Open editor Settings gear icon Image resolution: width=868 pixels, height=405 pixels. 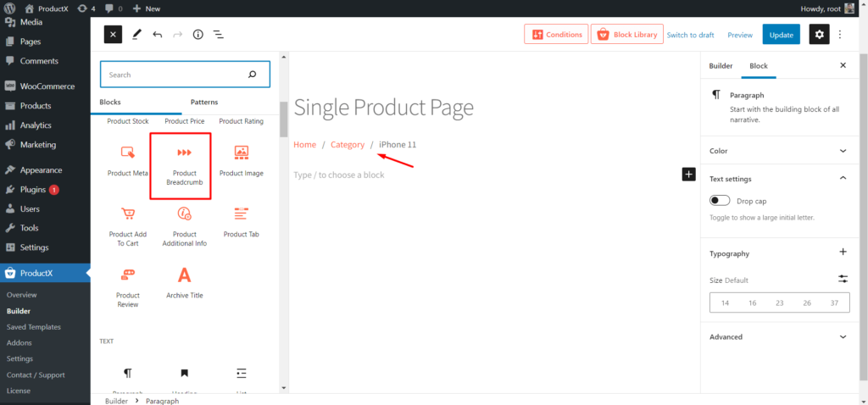click(x=820, y=34)
